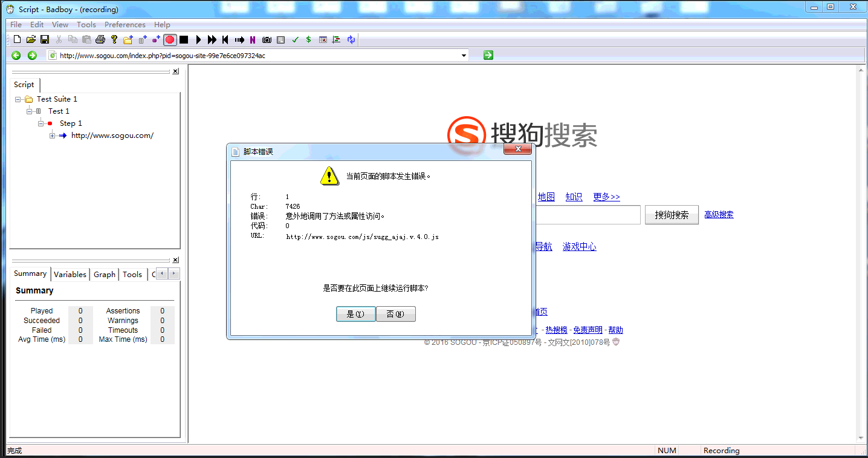Click the Cut scissors icon
Viewport: 868px width, 458px height.
click(x=59, y=40)
